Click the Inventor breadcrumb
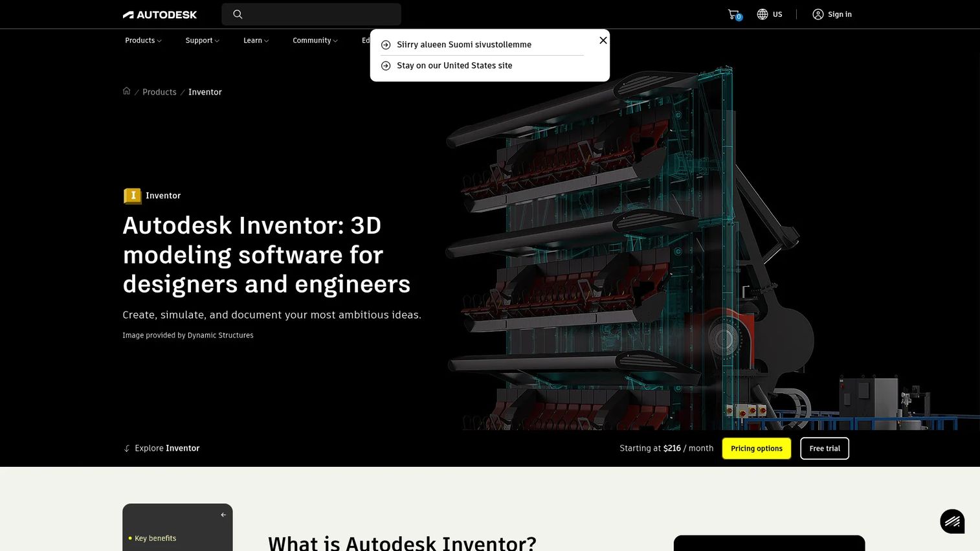Screen dimensions: 980x551 pos(205,92)
